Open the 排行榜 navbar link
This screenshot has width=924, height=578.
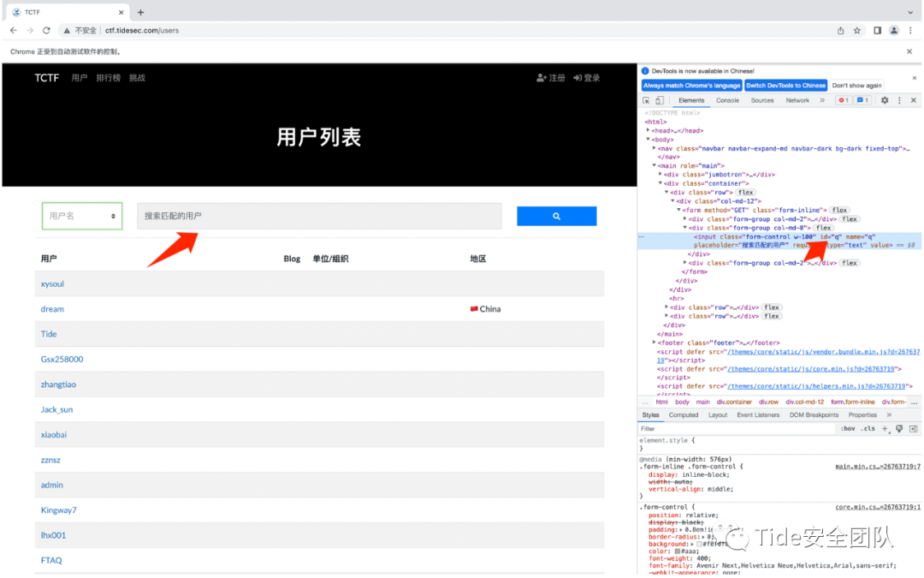point(108,78)
